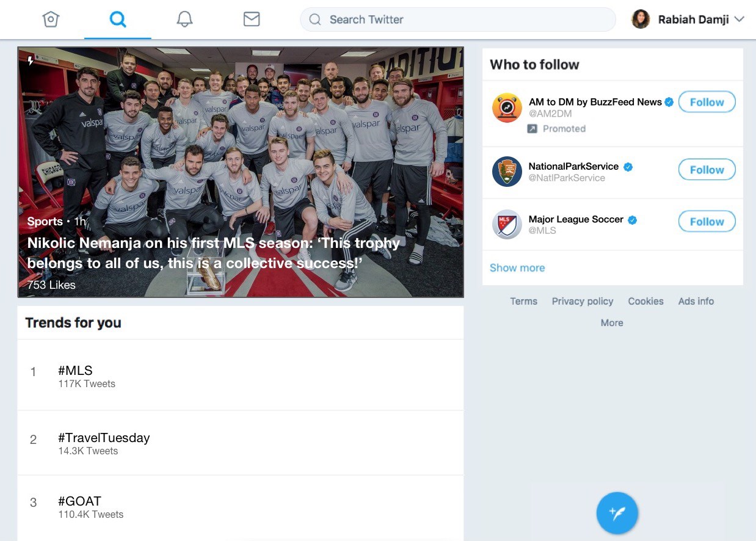This screenshot has width=756, height=541.
Task: Follow the NationalParkService account
Action: point(707,170)
